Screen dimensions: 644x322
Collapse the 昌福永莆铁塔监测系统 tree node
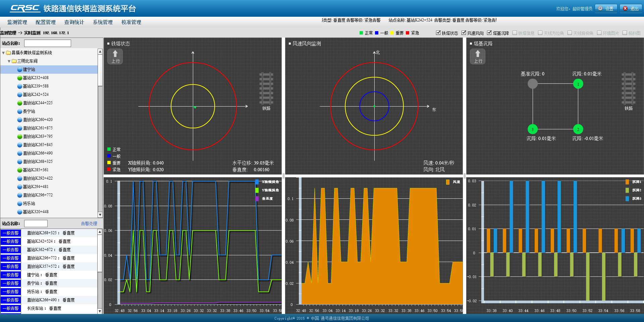[3, 53]
